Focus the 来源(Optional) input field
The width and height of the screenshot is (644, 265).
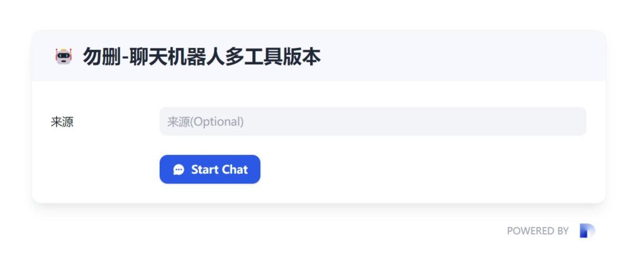[x=372, y=121]
